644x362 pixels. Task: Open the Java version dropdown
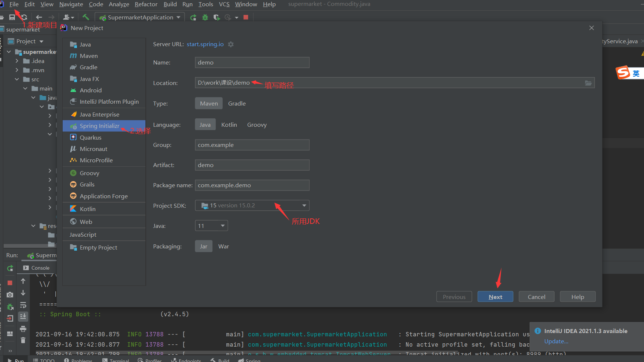click(x=211, y=226)
